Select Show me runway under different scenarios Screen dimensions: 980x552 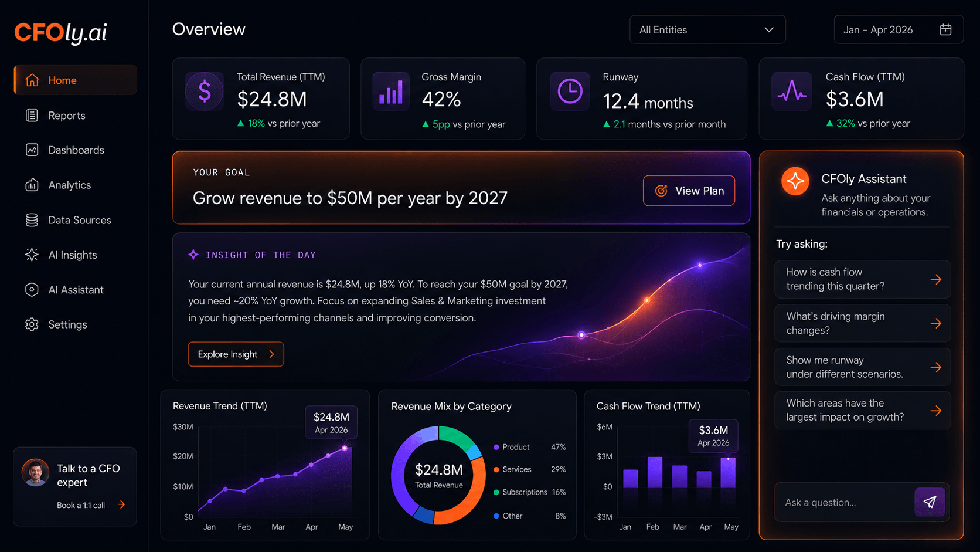(x=862, y=367)
